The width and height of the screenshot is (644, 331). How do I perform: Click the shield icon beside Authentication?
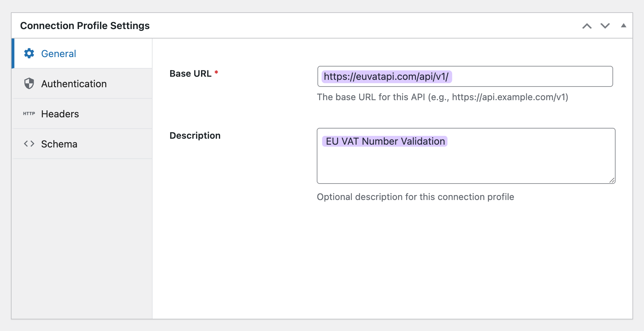coord(29,83)
